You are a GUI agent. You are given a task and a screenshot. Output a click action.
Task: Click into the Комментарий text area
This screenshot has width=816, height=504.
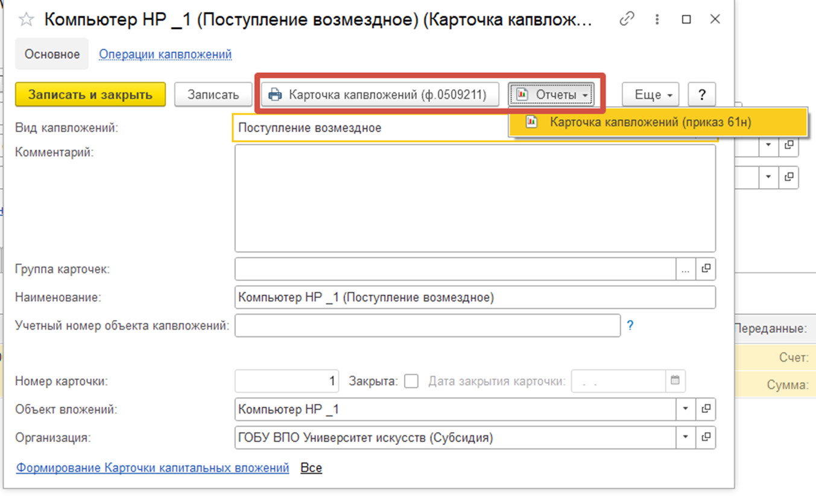475,198
